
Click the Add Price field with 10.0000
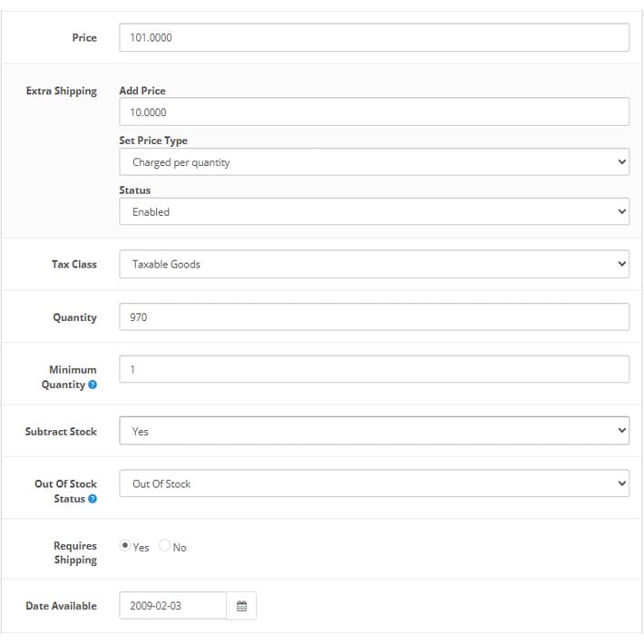tap(375, 112)
